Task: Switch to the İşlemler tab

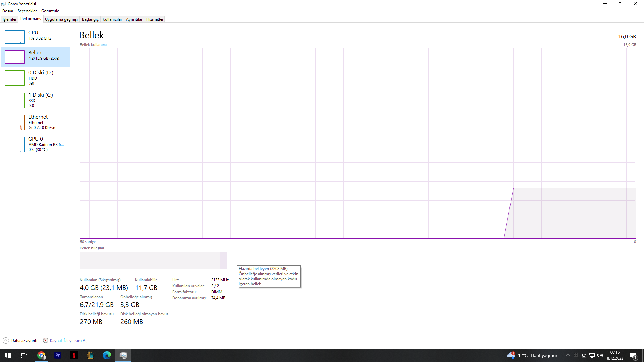Action: (x=9, y=19)
